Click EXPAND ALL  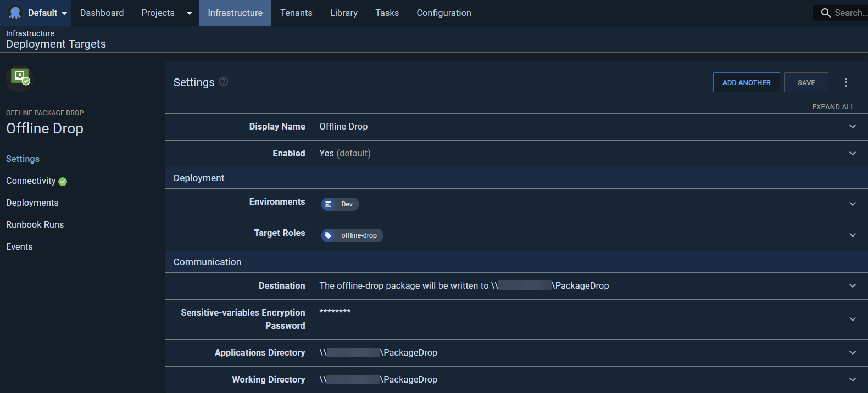click(x=833, y=107)
